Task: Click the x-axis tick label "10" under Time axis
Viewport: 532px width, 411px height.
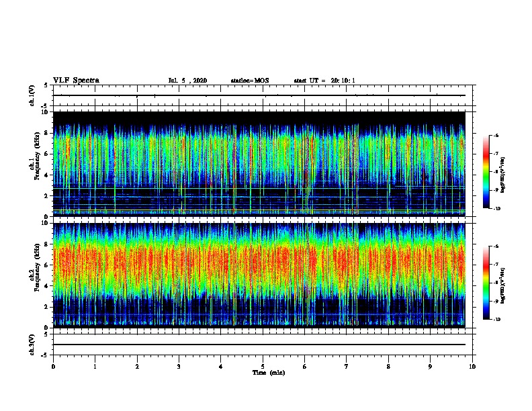Action: (x=472, y=367)
